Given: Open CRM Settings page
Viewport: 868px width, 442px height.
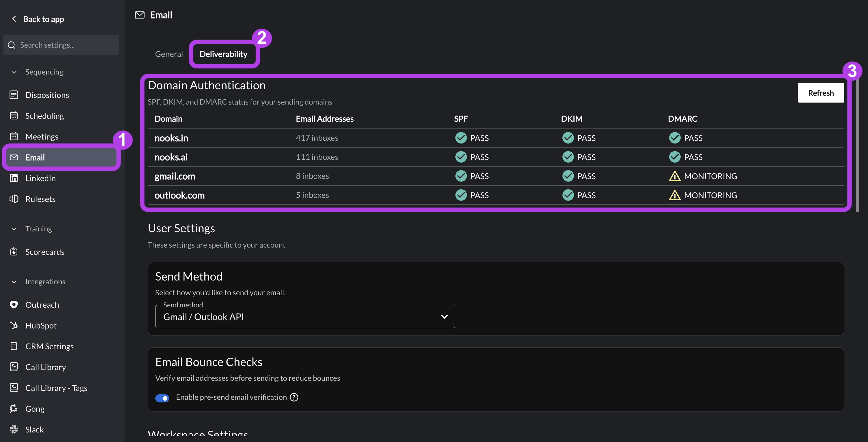Looking at the screenshot, I should [50, 346].
